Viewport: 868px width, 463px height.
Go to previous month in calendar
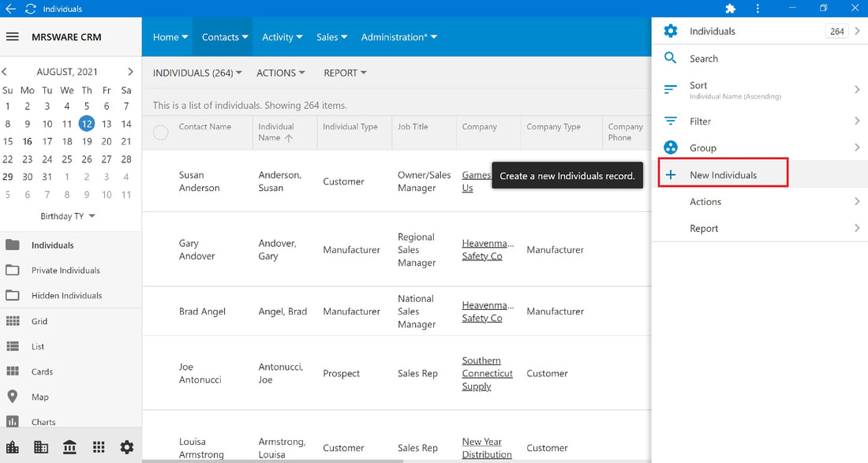pos(5,71)
